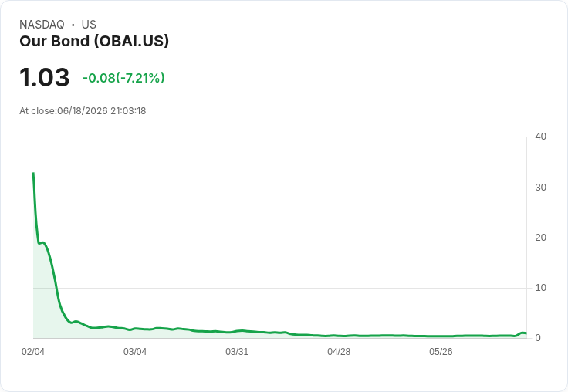The width and height of the screenshot is (568, 392).
Task: Click the -0.08(-7.21%) price change text
Action: click(x=123, y=78)
